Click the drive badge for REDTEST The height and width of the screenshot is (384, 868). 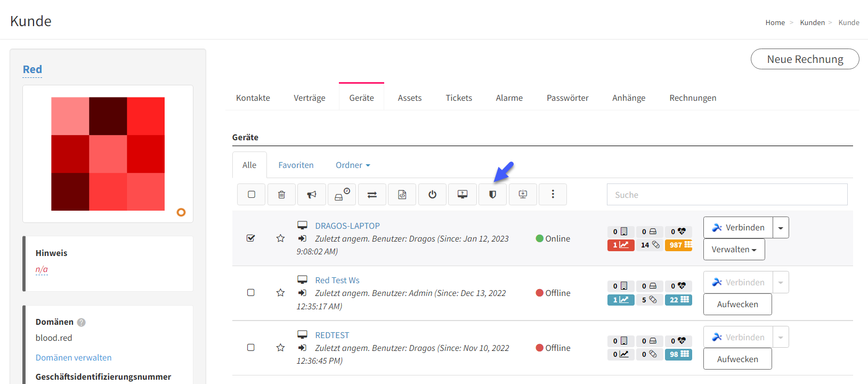pyautogui.click(x=650, y=341)
